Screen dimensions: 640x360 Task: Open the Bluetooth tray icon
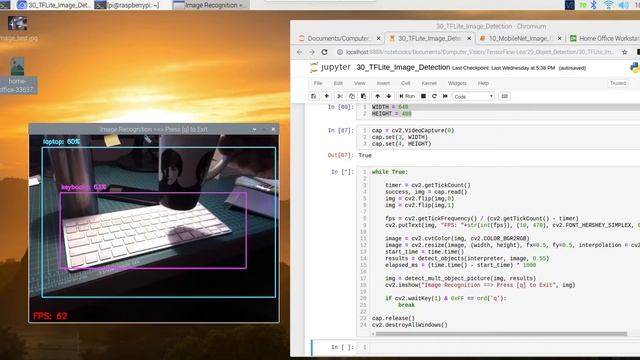[x=594, y=5]
